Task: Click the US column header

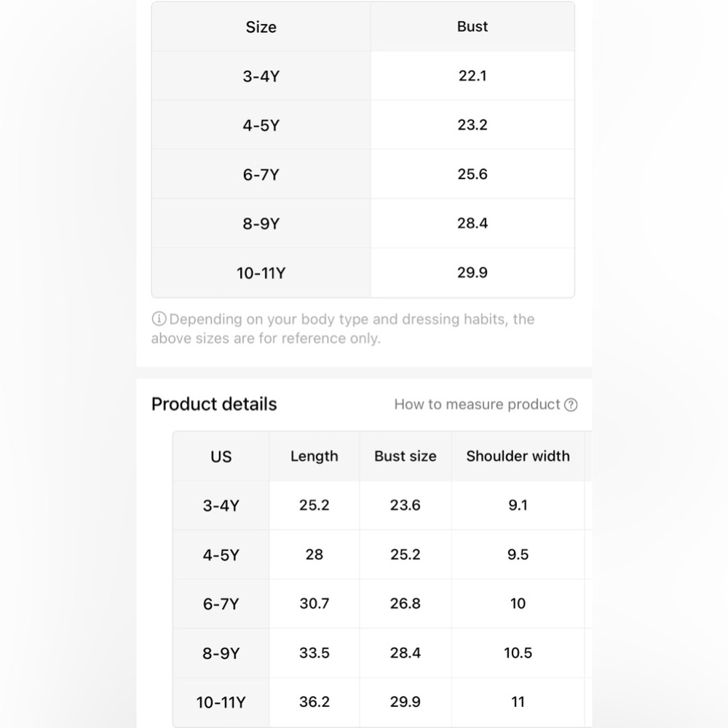Action: point(221,456)
